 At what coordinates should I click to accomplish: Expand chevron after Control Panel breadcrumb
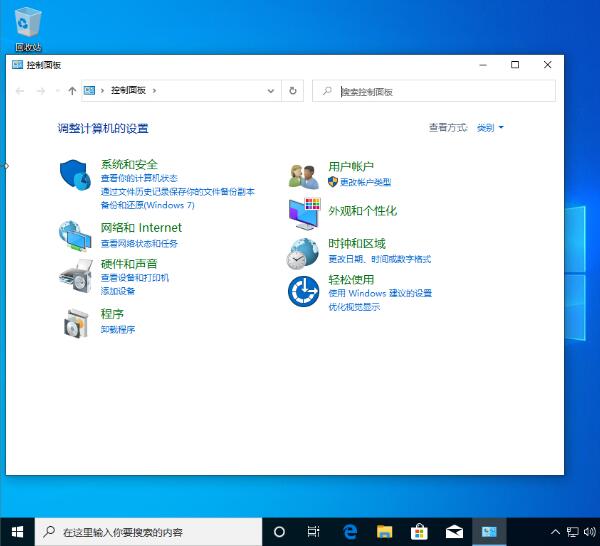154,91
